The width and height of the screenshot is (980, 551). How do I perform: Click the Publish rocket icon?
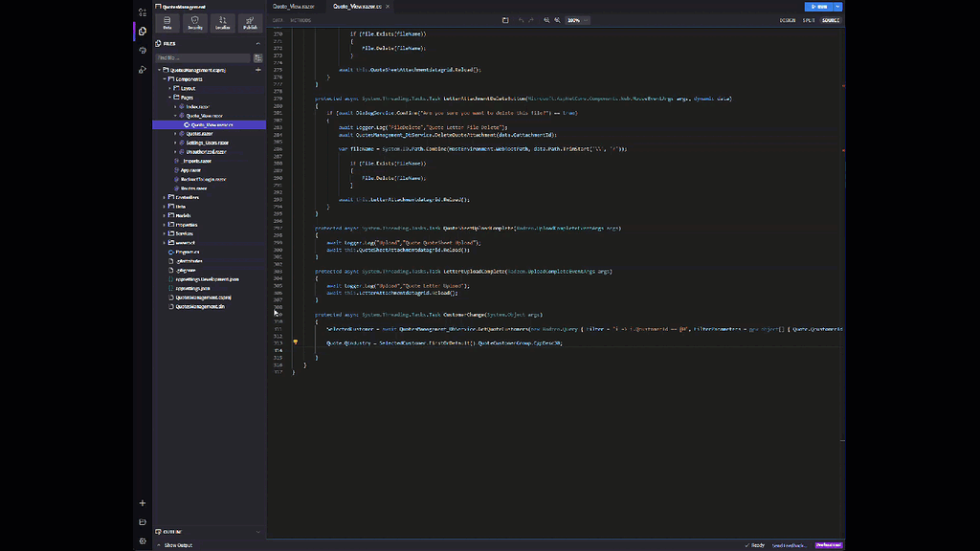[250, 23]
